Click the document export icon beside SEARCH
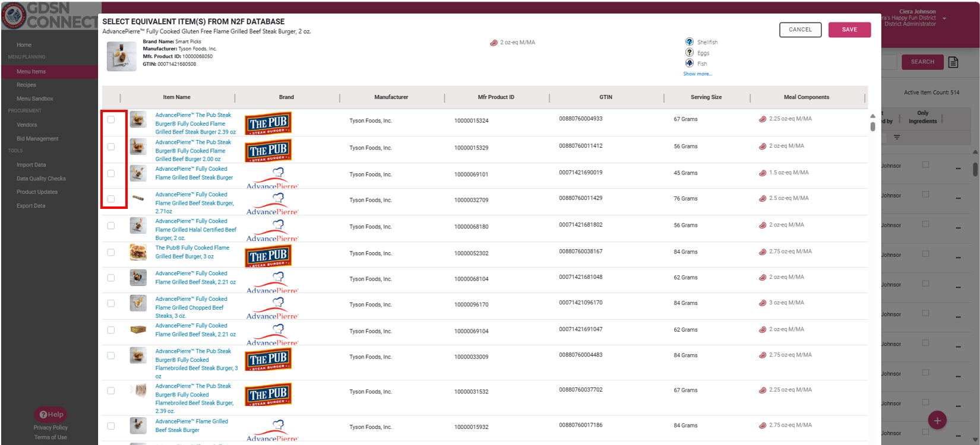Viewport: 980px width, 445px height. [x=953, y=62]
